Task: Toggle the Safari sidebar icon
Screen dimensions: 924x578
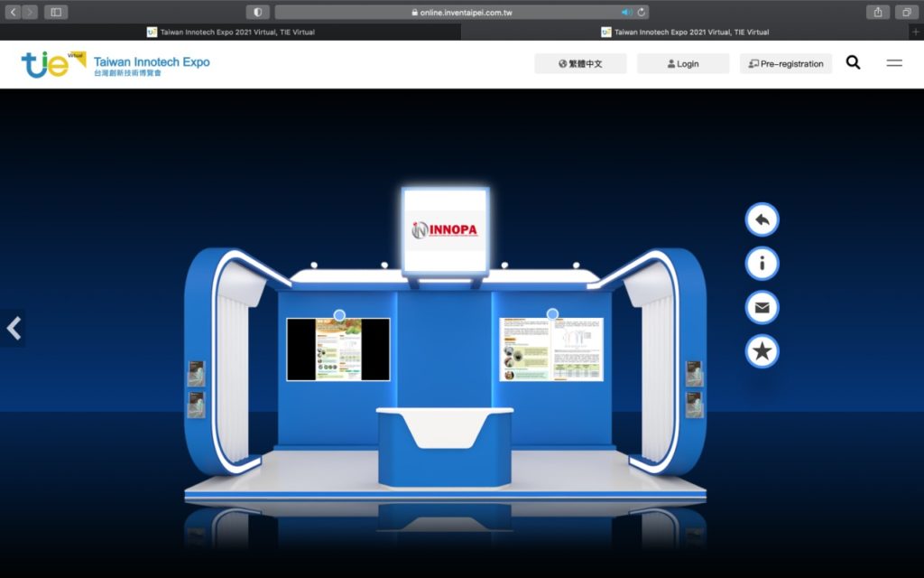Action: click(x=56, y=11)
